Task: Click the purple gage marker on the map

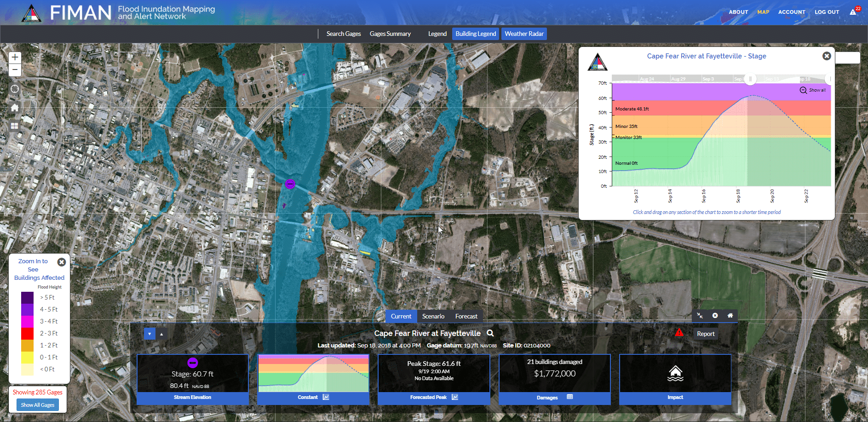Action: click(x=290, y=184)
